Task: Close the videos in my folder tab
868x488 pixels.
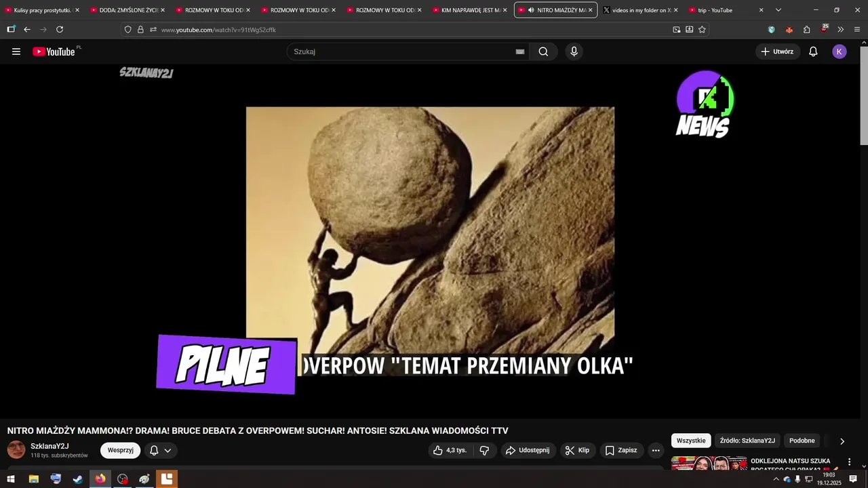Action: tap(675, 10)
